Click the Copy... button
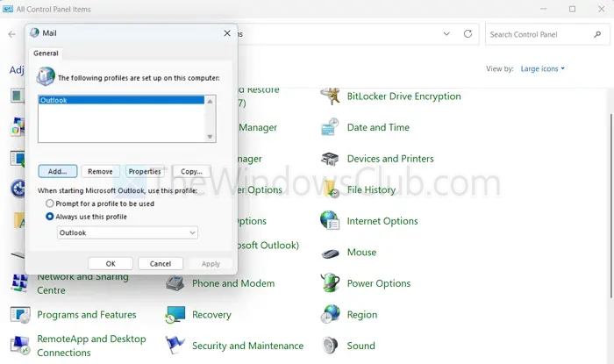Screen dimensions: 614x364 pos(191,171)
